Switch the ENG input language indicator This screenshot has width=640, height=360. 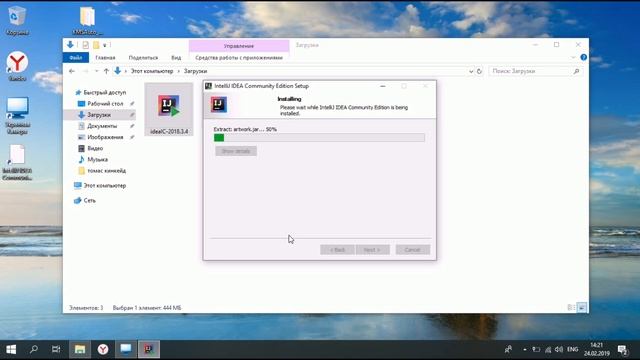(573, 350)
